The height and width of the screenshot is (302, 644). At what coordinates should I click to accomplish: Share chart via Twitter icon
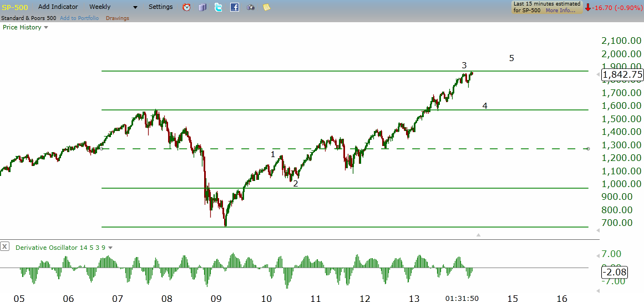pyautogui.click(x=219, y=7)
